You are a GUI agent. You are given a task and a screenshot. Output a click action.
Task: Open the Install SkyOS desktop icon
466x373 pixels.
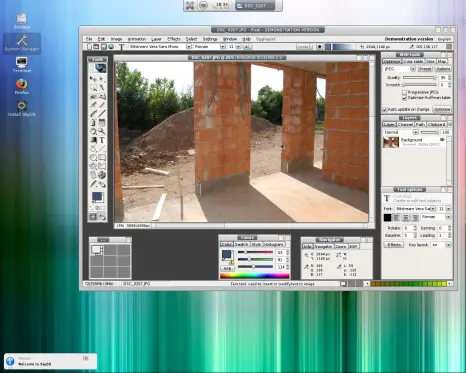pos(22,109)
